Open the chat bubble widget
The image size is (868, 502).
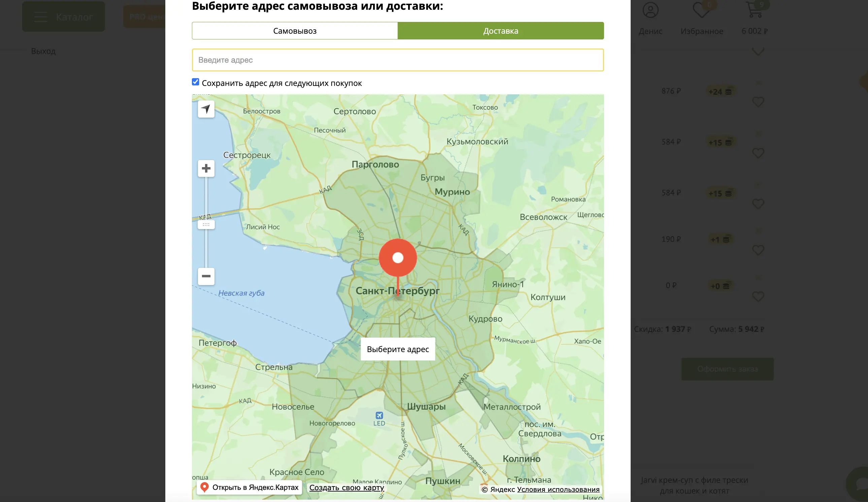[858, 484]
